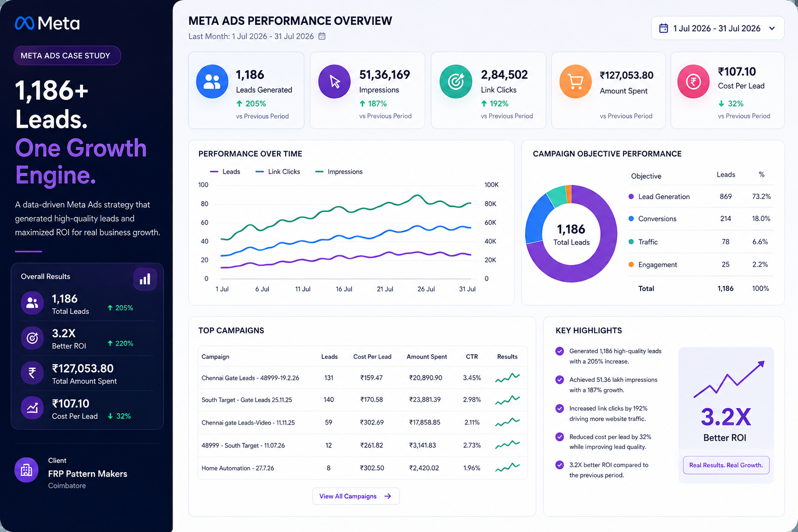This screenshot has width=798, height=532.
Task: Click the 31 Jul label on chart axis
Action: 467,289
